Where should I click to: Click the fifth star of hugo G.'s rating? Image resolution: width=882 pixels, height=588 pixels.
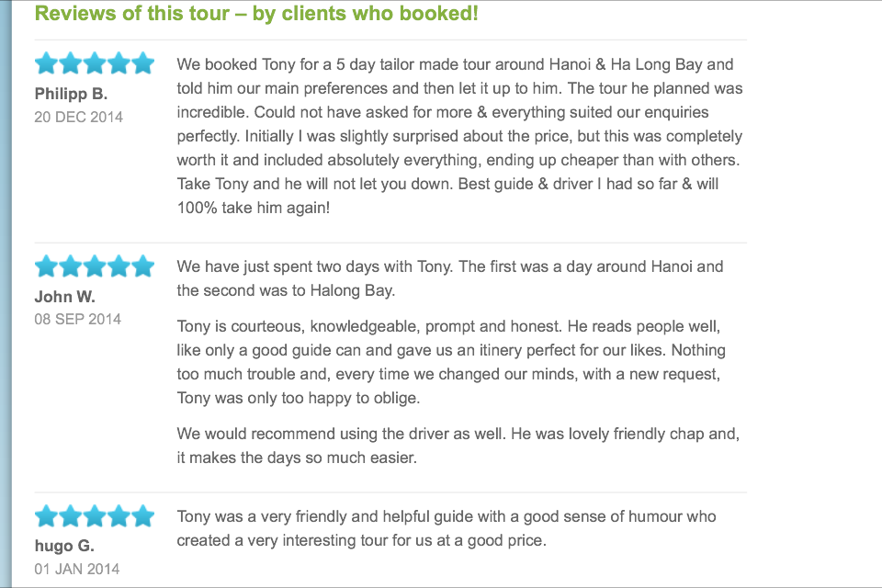click(143, 516)
